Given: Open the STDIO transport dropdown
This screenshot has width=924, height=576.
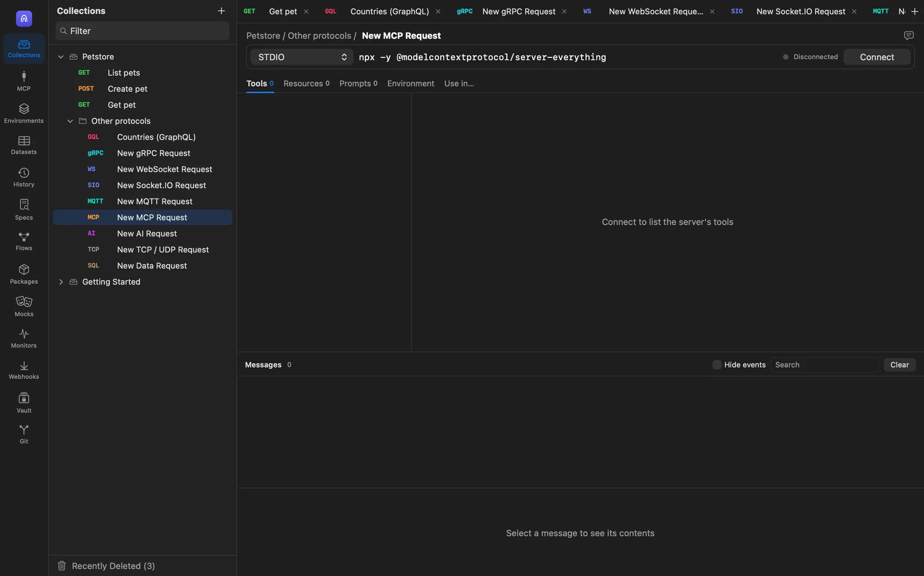Looking at the screenshot, I should pyautogui.click(x=302, y=57).
